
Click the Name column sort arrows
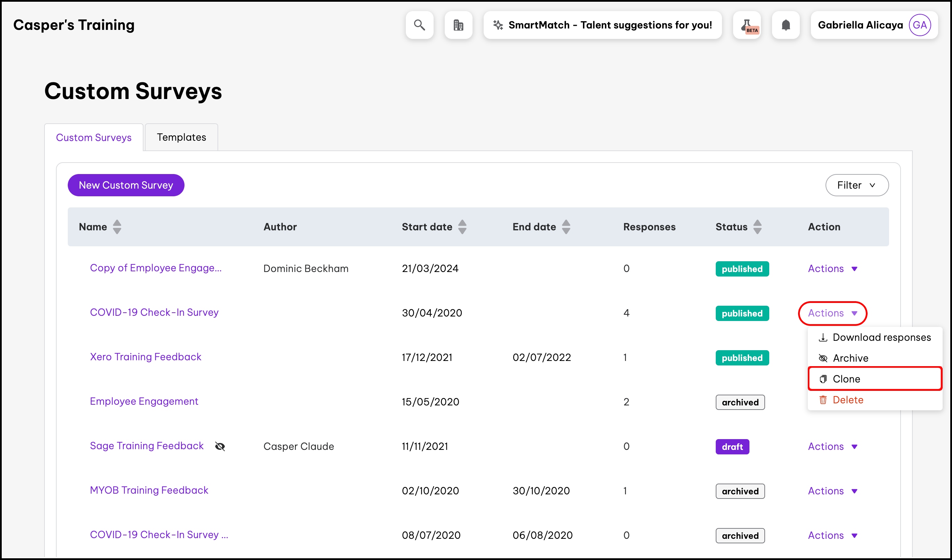(x=117, y=227)
